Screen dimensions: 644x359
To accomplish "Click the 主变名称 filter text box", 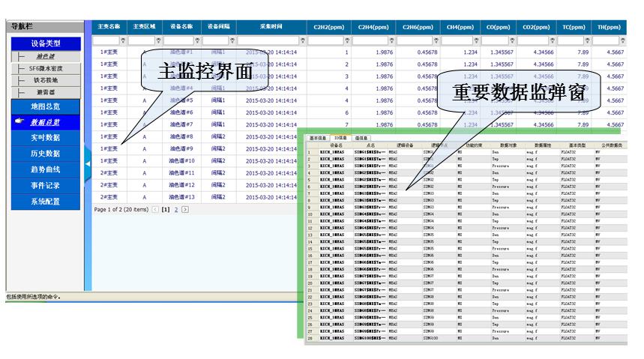I will [106, 40].
